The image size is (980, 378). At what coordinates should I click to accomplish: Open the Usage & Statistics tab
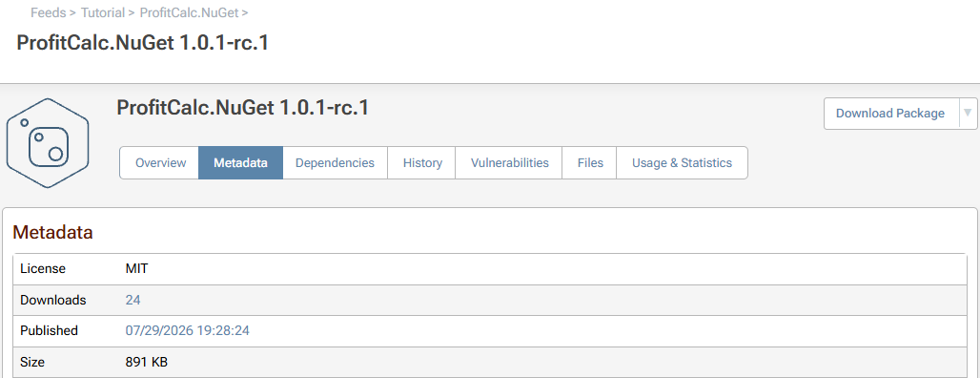[x=682, y=162]
